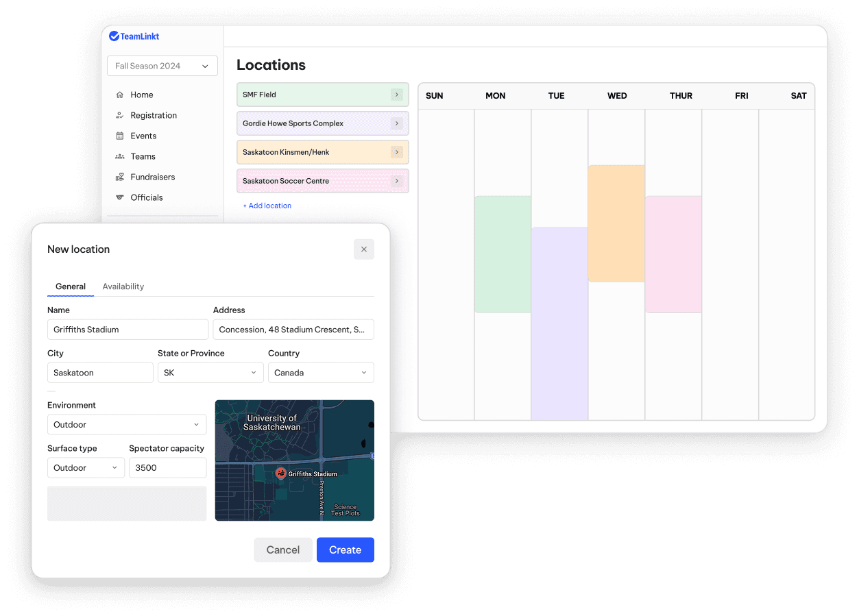Screen dimensions: 859x616
Task: Open the Environment dropdown set to Outdoor
Action: [x=127, y=424]
